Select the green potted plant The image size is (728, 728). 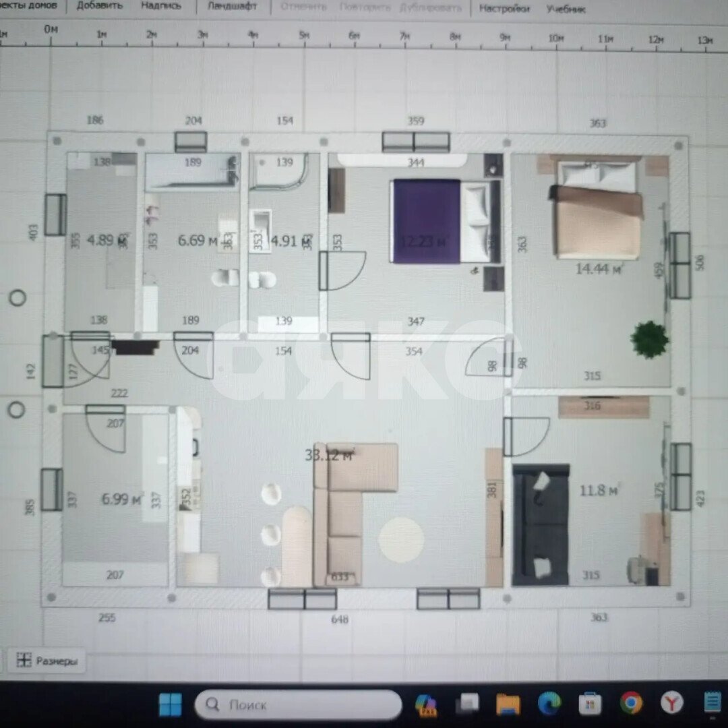pyautogui.click(x=649, y=339)
